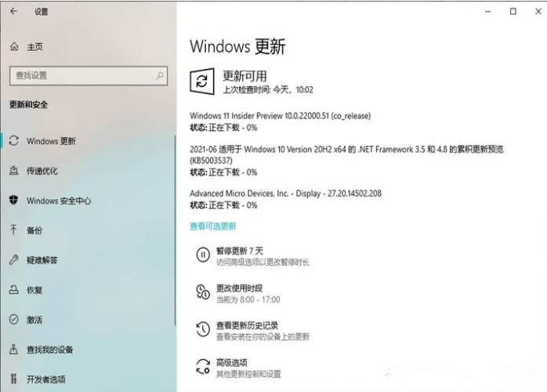
Task: Open 恢复 recovery page
Action: [x=34, y=290]
